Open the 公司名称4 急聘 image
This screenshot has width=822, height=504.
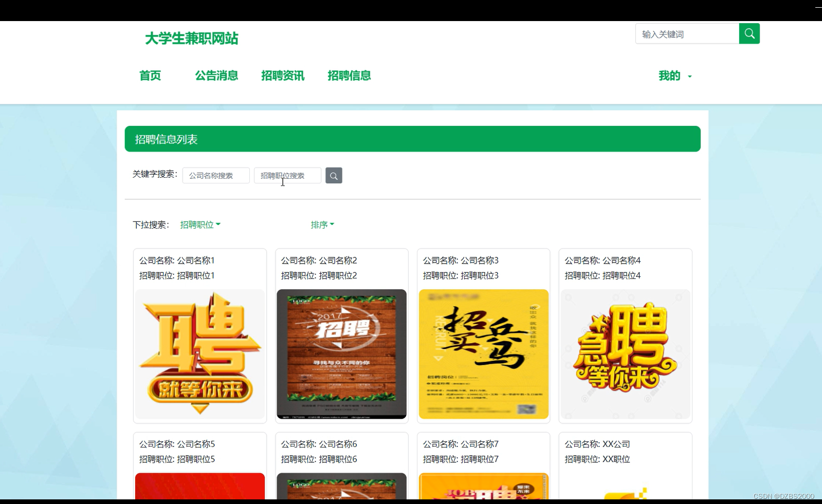coord(626,354)
